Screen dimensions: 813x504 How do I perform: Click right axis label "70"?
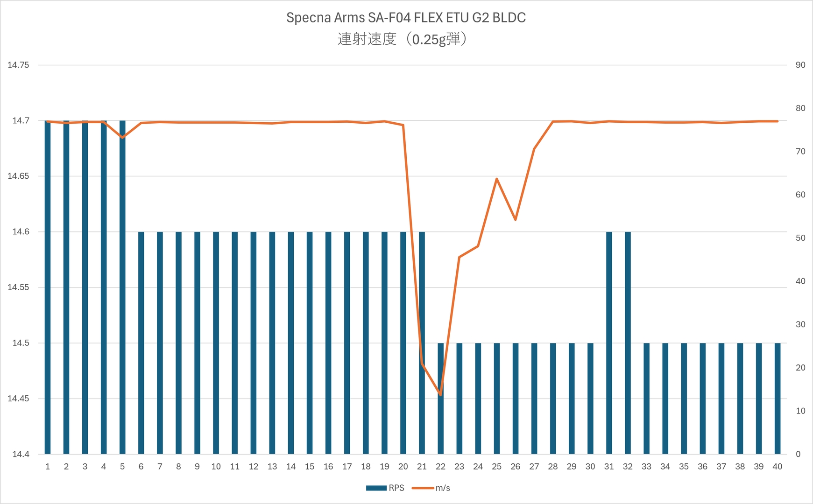click(x=800, y=151)
